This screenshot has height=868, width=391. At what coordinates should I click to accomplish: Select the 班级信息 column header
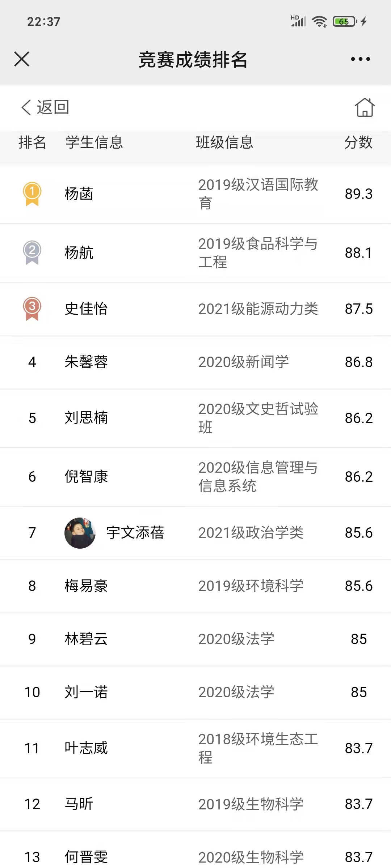(x=224, y=142)
